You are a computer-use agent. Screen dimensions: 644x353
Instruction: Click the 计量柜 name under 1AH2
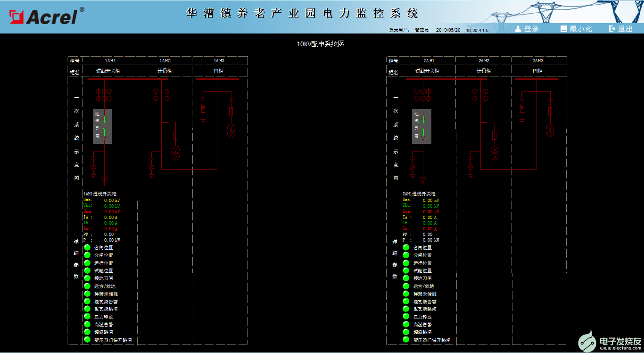165,71
